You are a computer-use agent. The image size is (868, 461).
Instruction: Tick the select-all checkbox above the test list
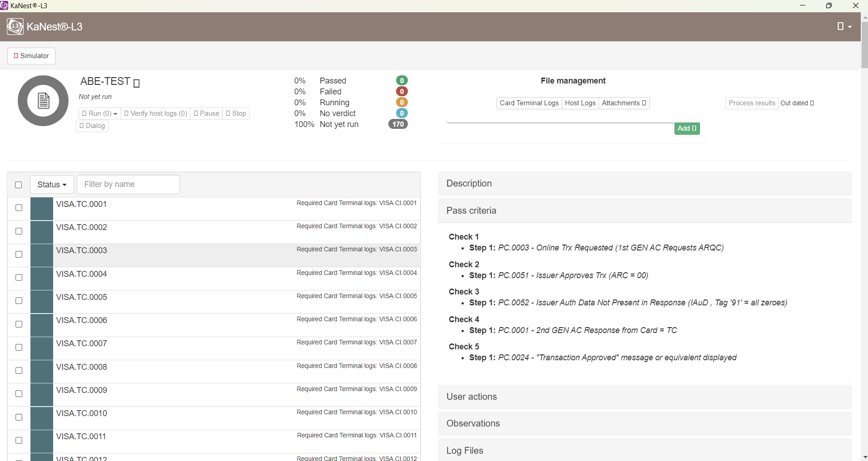(x=19, y=185)
